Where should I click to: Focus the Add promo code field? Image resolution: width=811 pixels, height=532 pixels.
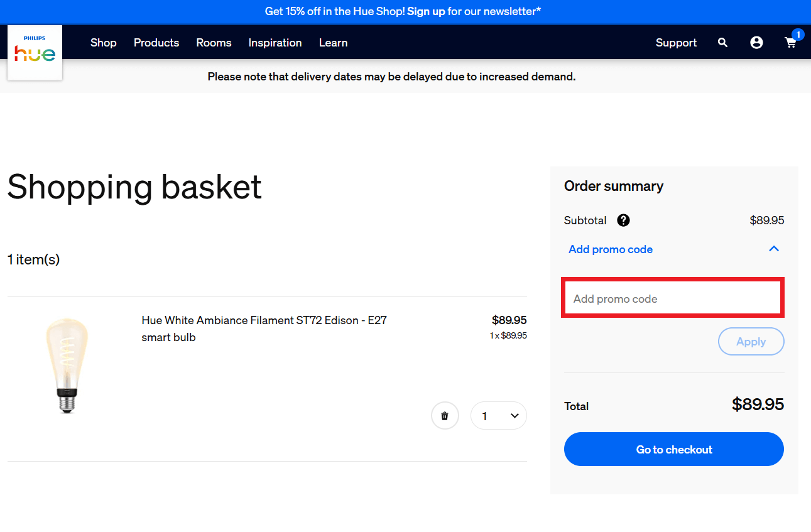[x=672, y=298]
